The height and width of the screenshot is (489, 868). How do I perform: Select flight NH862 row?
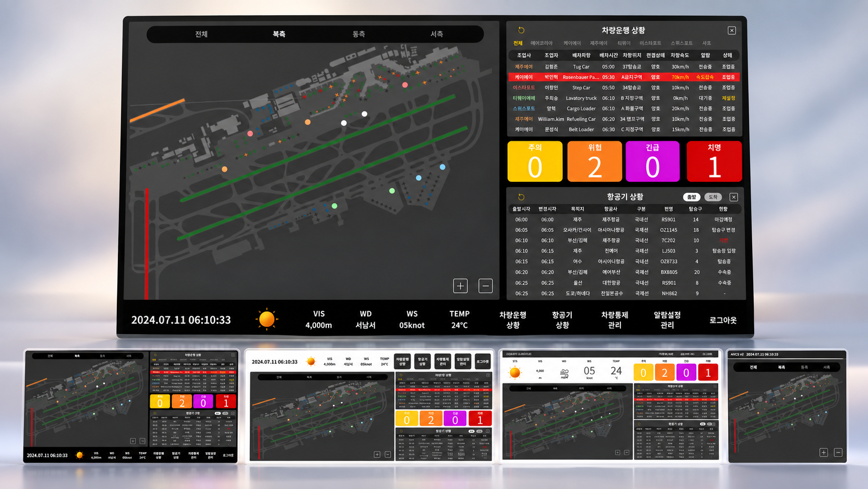tap(625, 294)
